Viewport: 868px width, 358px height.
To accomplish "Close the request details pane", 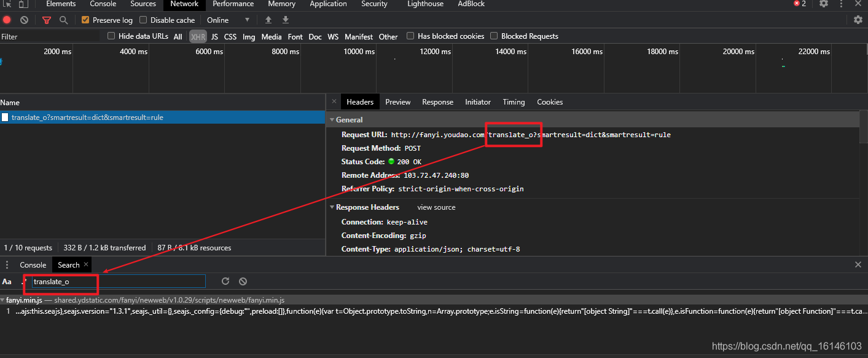I will coord(334,101).
